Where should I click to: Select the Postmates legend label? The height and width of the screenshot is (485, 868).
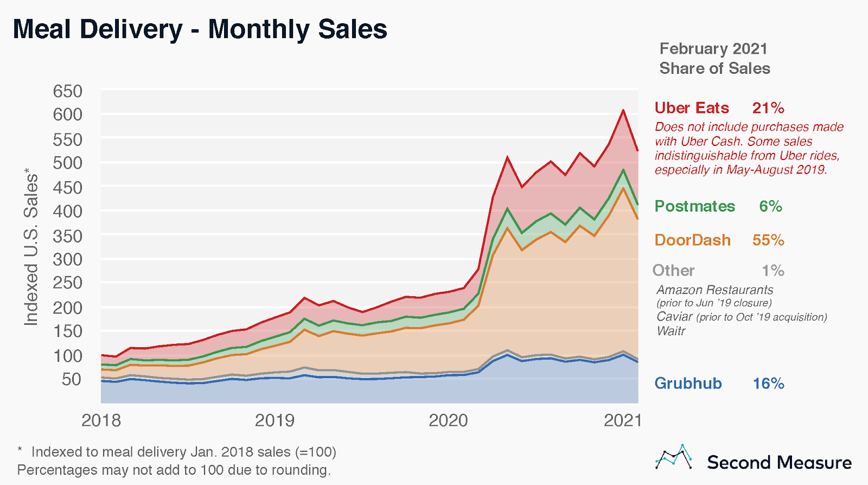[695, 206]
